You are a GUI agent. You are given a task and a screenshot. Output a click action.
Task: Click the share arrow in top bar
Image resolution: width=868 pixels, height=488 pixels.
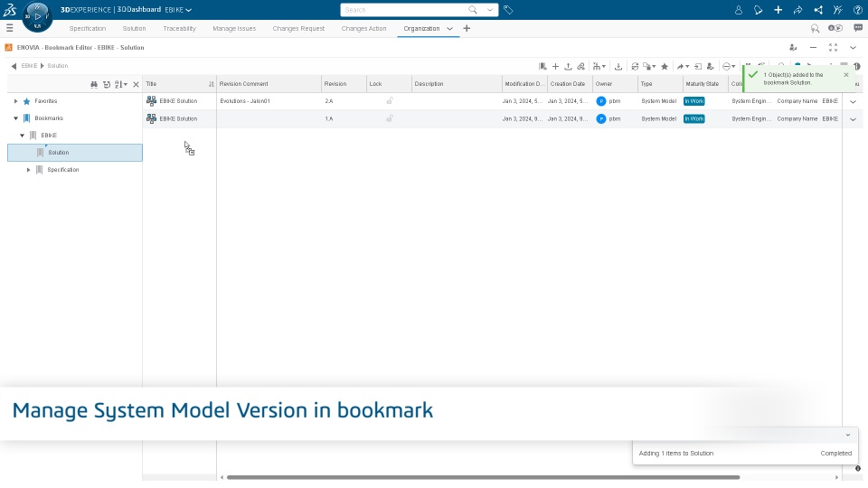(797, 10)
